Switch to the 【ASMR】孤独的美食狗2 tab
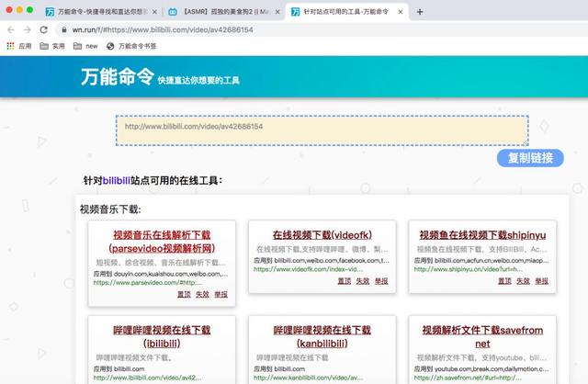 (x=224, y=12)
